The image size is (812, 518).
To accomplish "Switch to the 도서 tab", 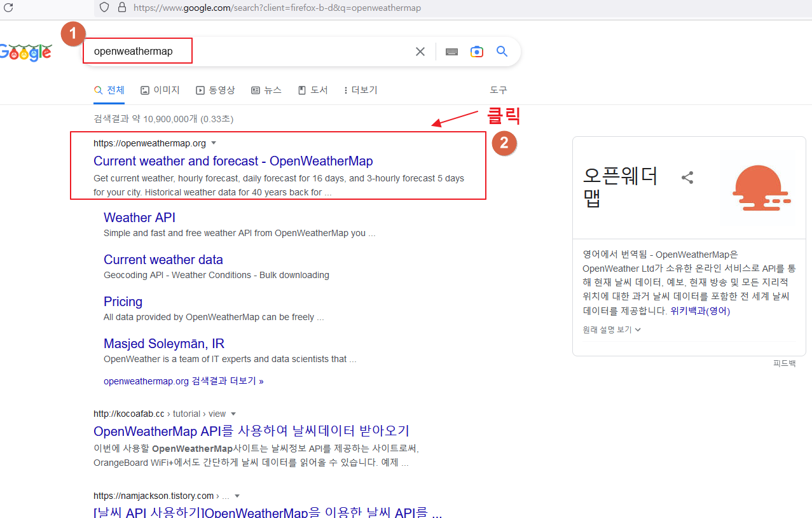I will (313, 90).
